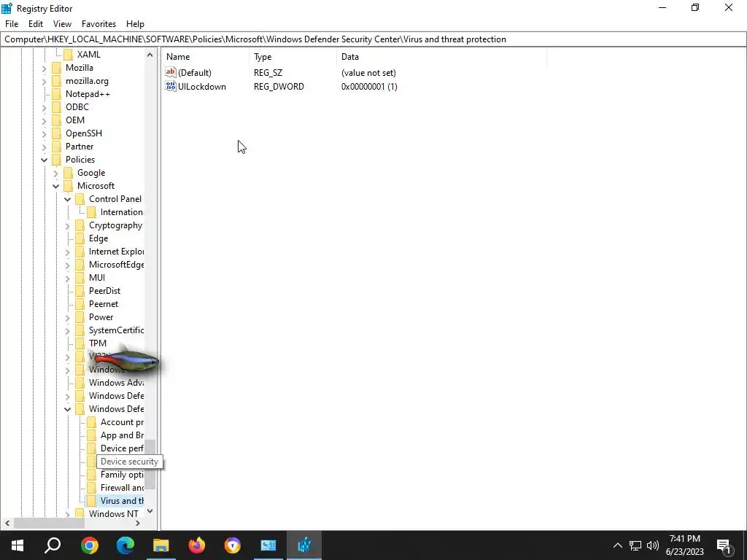
Task: Launch Microsoft Edge from taskbar
Action: pyautogui.click(x=125, y=545)
